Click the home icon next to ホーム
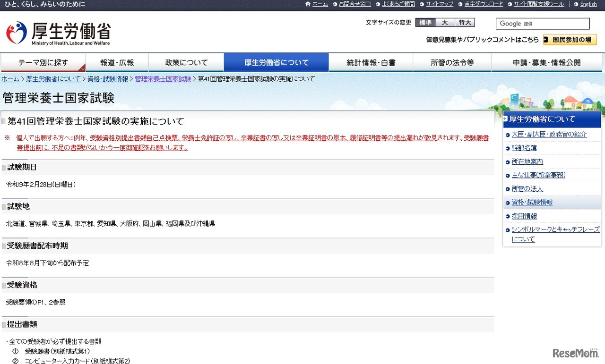Image resolution: width=605 pixels, height=364 pixels. pyautogui.click(x=308, y=4)
